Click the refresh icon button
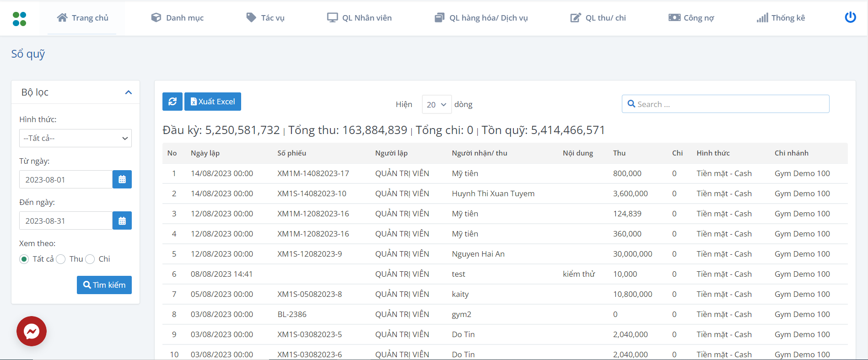This screenshot has height=360, width=868. pyautogui.click(x=172, y=102)
